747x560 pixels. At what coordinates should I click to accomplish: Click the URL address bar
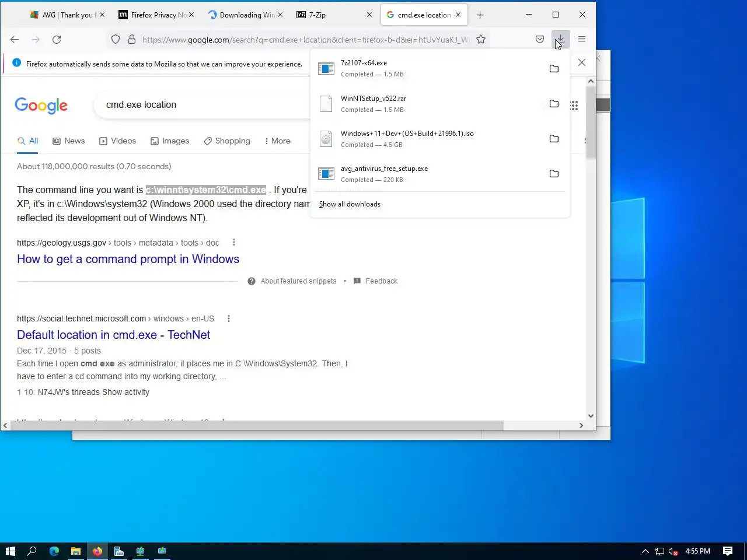(305, 40)
